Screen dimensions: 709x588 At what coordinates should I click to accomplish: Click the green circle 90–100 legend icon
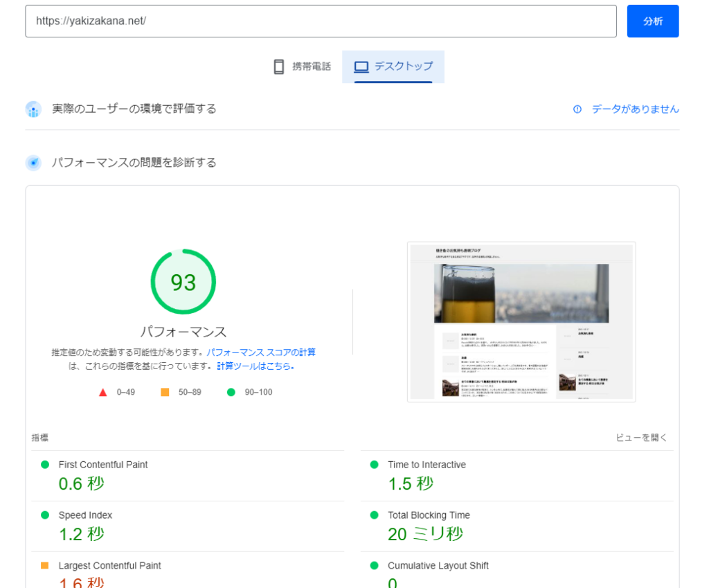point(231,392)
